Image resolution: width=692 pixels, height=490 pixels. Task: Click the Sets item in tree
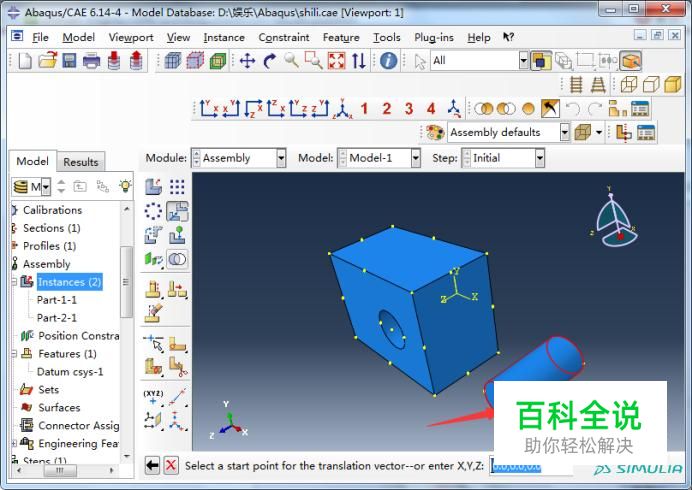[48, 389]
